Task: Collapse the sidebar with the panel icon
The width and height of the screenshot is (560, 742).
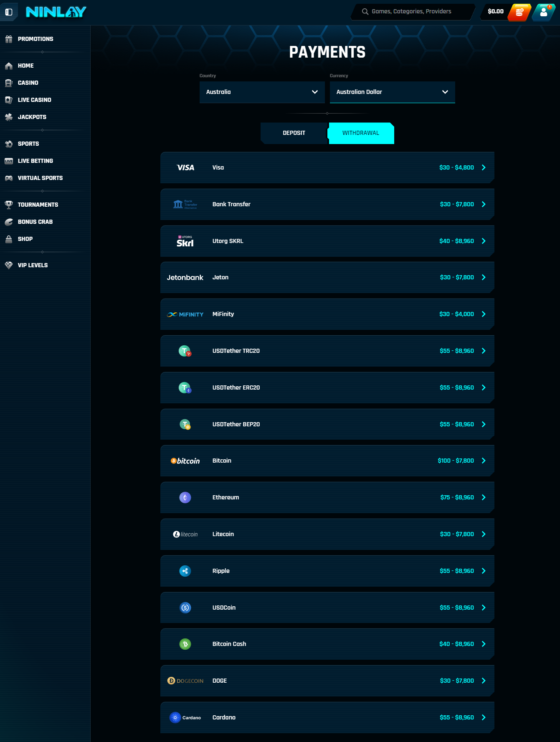Action: (x=9, y=12)
